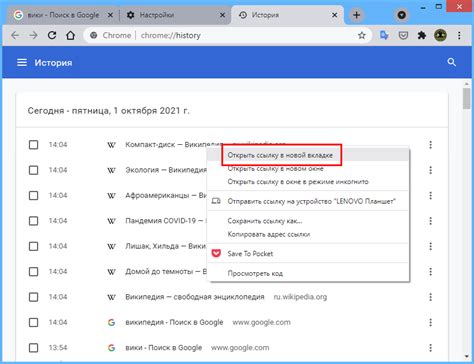Select checkbox for Афроамериканцы entry
The width and height of the screenshot is (474, 364).
click(33, 195)
